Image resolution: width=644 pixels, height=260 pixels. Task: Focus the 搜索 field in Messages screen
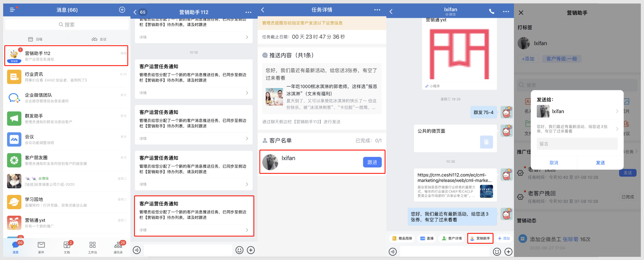click(67, 25)
